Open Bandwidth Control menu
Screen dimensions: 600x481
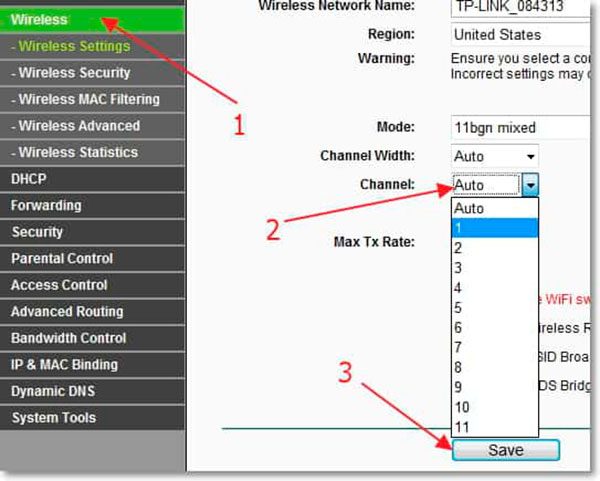pyautogui.click(x=92, y=338)
